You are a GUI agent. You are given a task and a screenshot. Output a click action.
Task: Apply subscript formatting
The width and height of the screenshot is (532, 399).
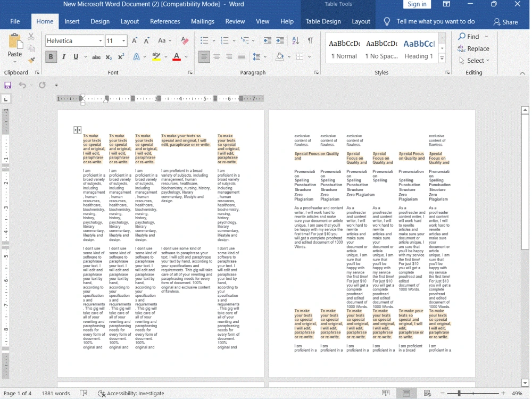coord(109,57)
